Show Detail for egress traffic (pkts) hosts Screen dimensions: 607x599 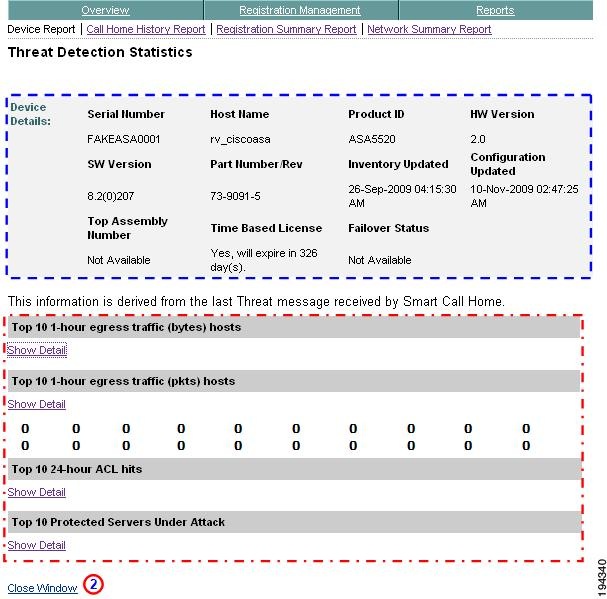(37, 404)
